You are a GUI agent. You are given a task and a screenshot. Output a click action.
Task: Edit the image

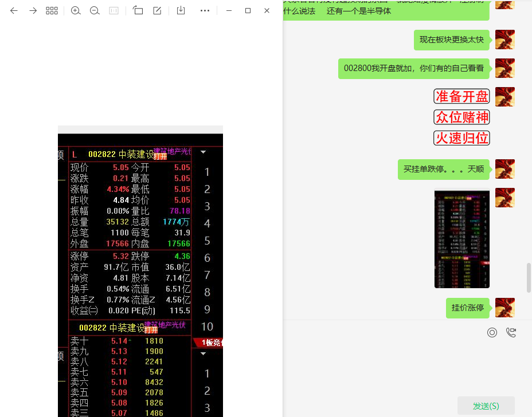(157, 10)
